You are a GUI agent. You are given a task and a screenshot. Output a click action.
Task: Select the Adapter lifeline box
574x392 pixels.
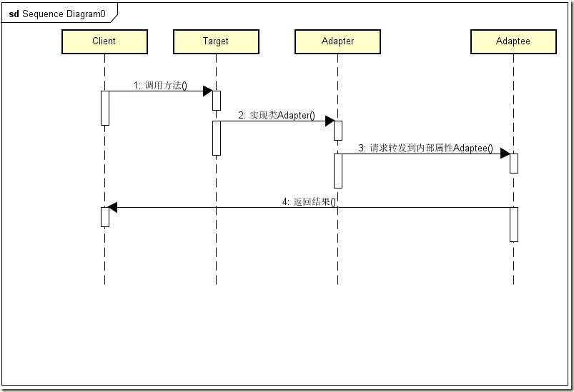coord(337,41)
